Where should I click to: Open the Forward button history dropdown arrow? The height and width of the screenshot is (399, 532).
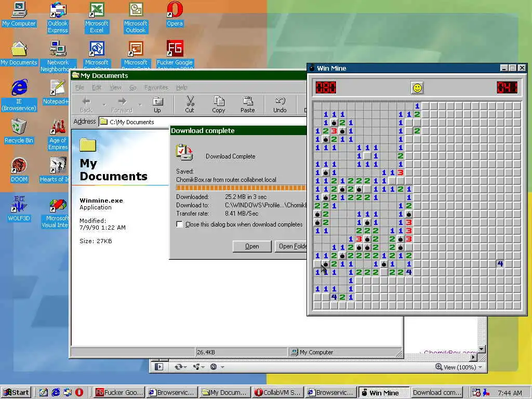140,105
